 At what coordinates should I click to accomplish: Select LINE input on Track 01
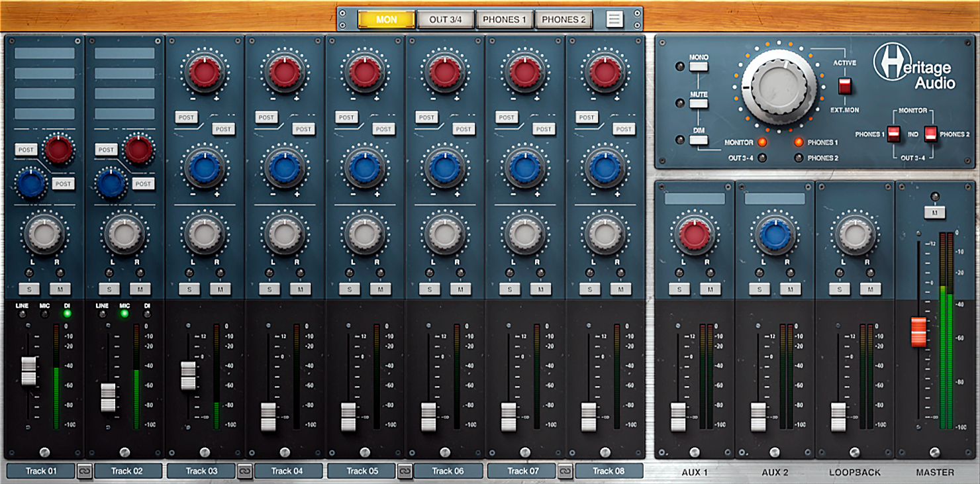(x=23, y=314)
